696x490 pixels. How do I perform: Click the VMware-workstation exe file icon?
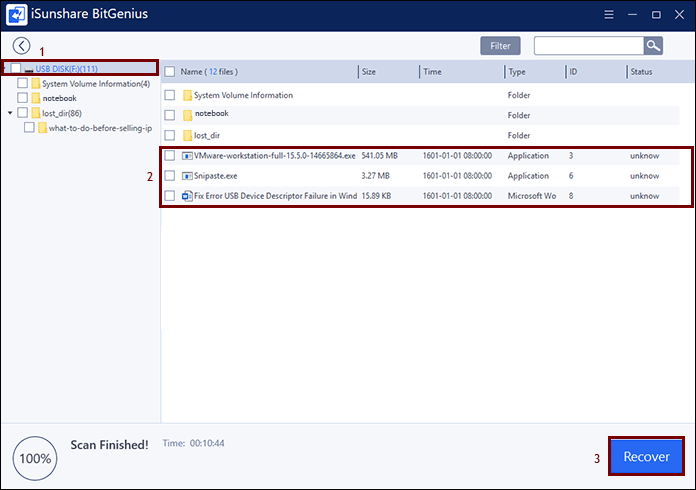(187, 156)
